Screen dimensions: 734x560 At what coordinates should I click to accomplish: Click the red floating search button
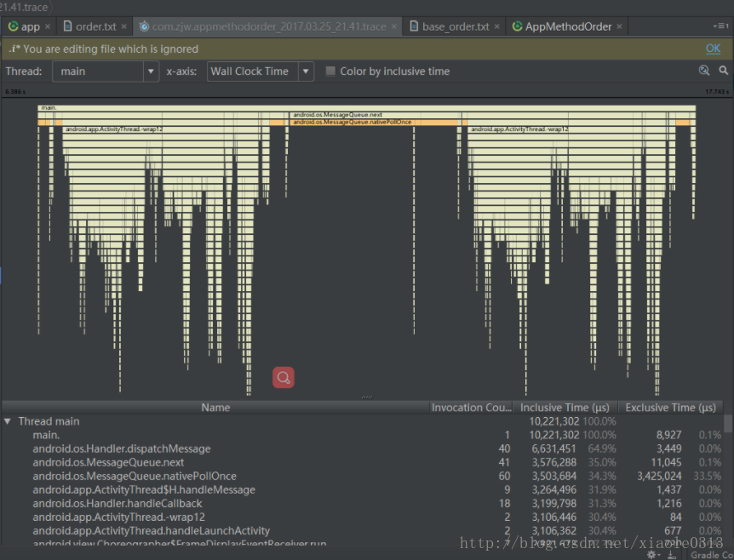click(x=284, y=378)
